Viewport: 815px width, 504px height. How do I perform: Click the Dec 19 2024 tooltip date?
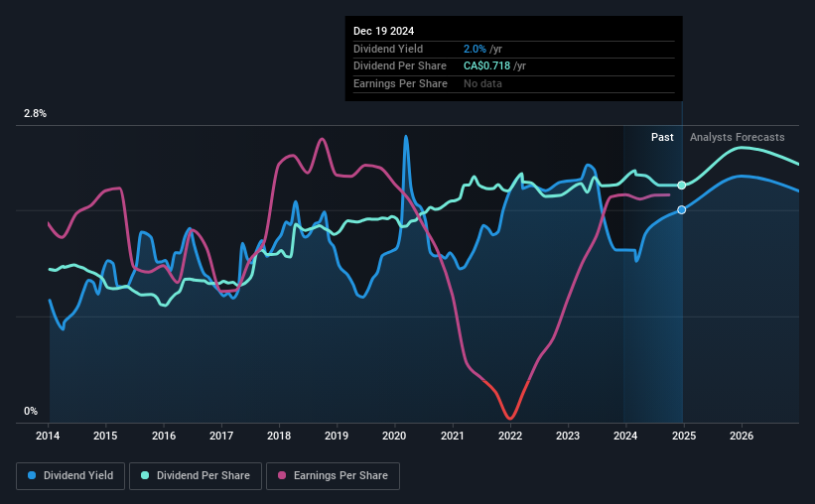[383, 31]
